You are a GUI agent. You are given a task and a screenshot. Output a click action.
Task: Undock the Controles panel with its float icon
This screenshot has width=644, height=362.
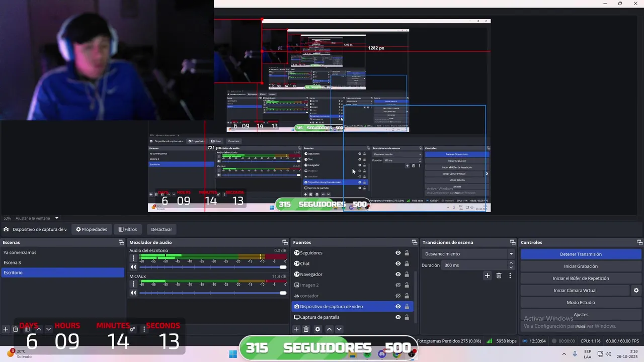pyautogui.click(x=639, y=242)
